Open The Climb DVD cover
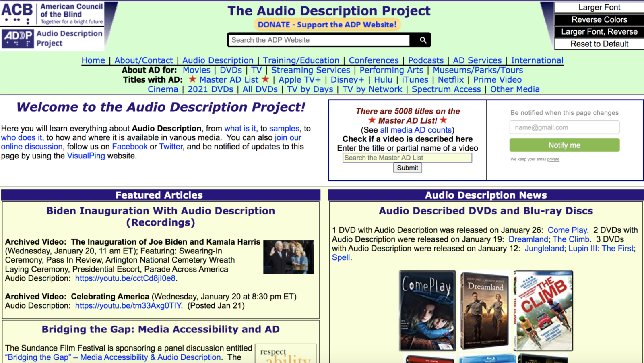This screenshot has width=644, height=363. pyautogui.click(x=543, y=311)
